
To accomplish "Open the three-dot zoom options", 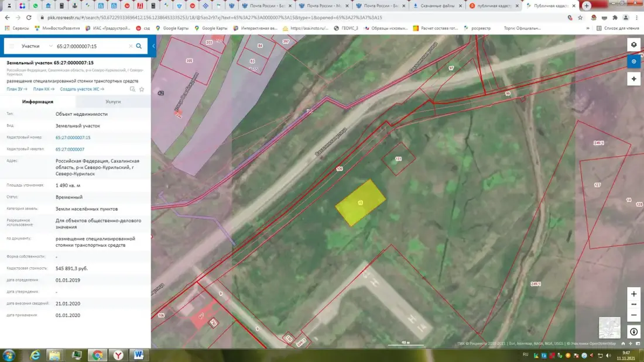I will [x=633, y=305].
